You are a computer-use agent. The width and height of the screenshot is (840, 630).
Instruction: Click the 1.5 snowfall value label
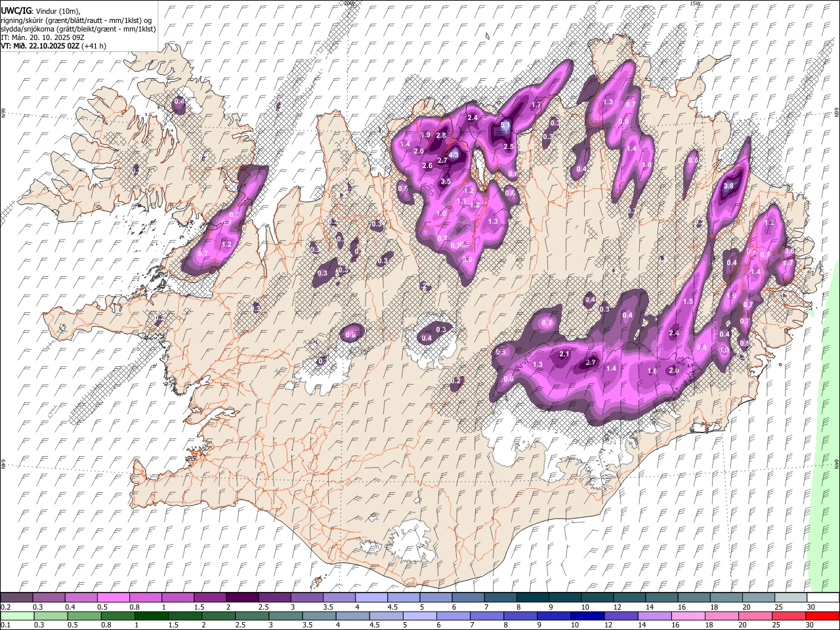(x=688, y=302)
